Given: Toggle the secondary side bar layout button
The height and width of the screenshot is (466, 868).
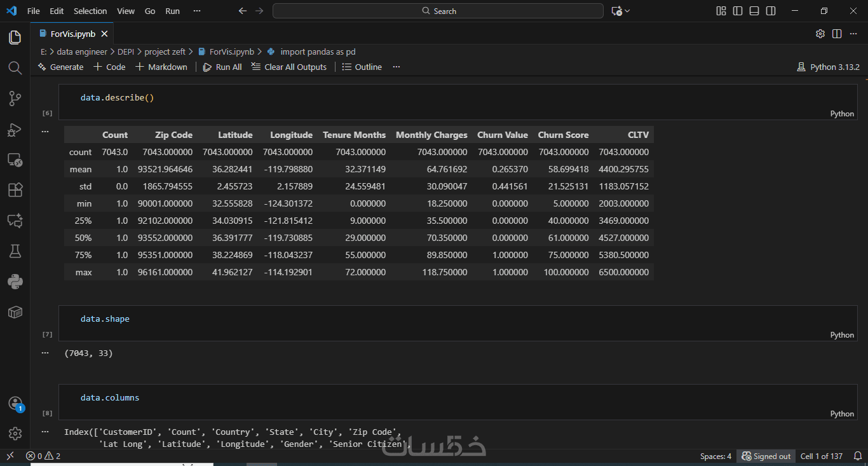Looking at the screenshot, I should pos(771,11).
